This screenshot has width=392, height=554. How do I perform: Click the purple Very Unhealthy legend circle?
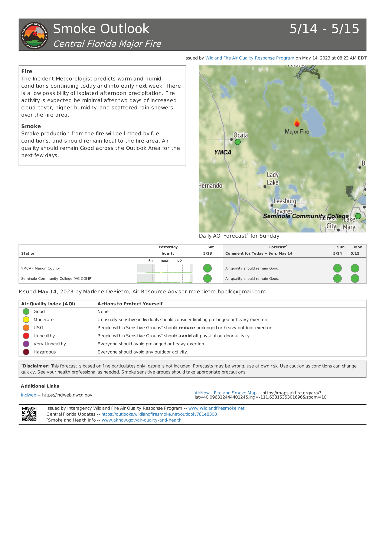pos(26,344)
